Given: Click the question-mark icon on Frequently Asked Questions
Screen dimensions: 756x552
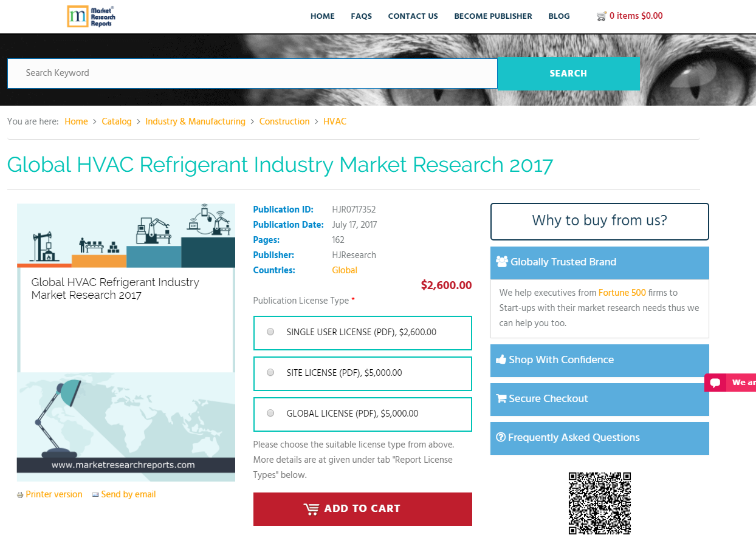Looking at the screenshot, I should (x=500, y=437).
